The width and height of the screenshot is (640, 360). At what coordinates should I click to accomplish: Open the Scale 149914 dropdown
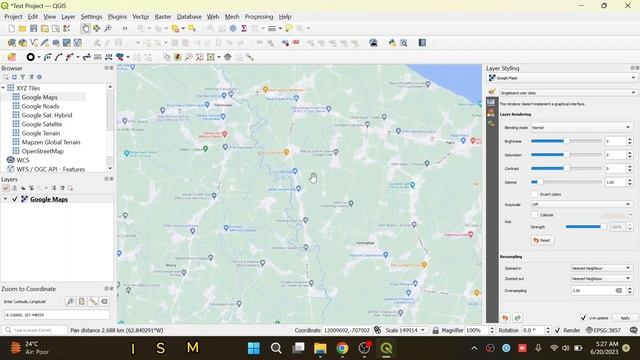pos(422,330)
